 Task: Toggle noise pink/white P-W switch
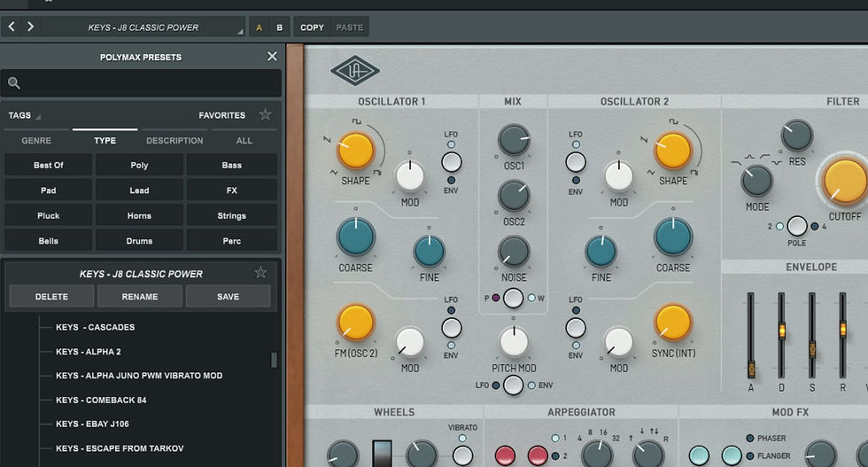(513, 298)
